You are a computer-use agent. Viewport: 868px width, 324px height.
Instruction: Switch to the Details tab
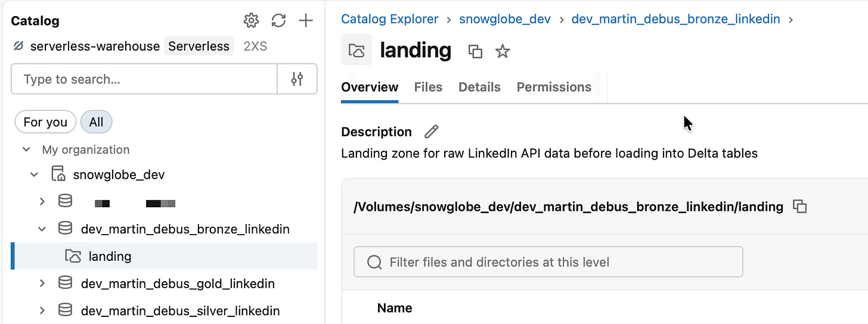(x=479, y=87)
